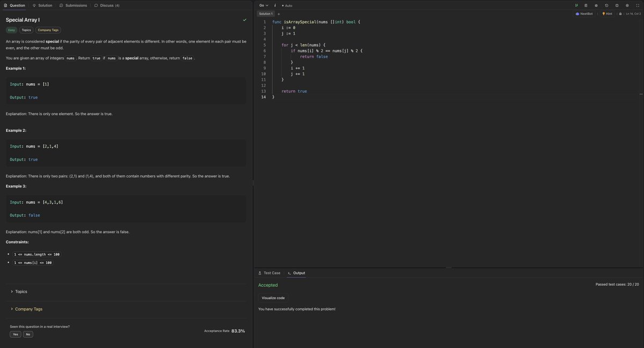
Task: Click the Passed test cases: 20 / 20 text
Action: click(x=617, y=284)
